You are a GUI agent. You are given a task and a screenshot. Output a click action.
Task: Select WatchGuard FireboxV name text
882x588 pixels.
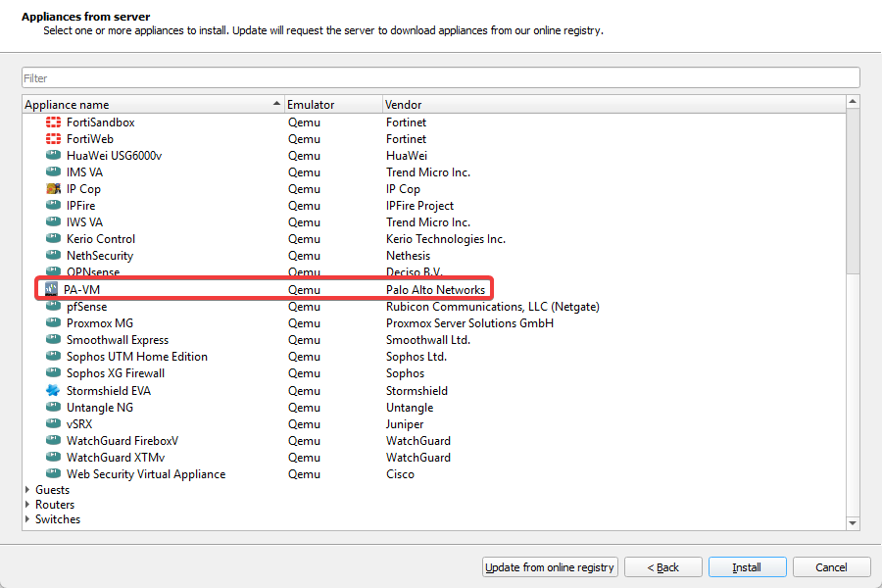coord(122,441)
